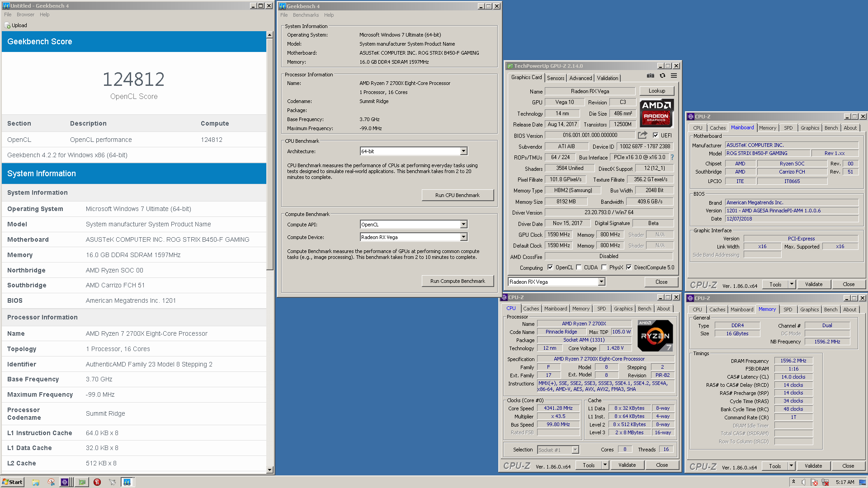868x488 pixels.
Task: Toggle the PhysX computing checkbox
Action: [604, 267]
